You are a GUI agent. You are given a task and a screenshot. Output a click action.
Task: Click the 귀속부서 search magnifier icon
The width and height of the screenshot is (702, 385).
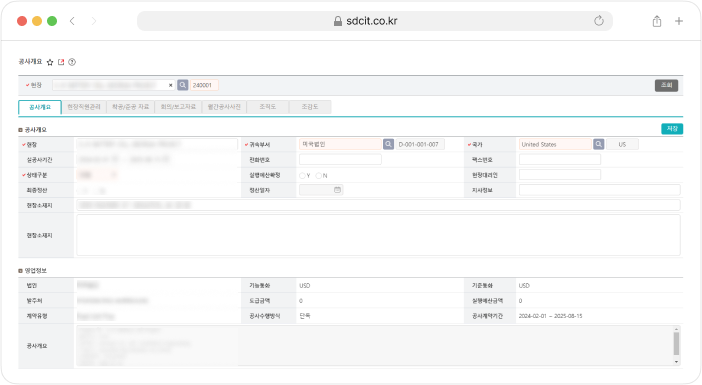(x=388, y=144)
